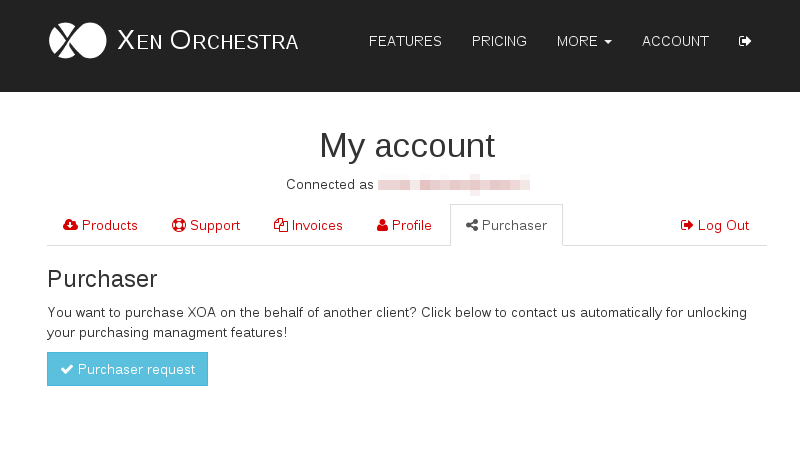Viewport: 800px width, 473px height.
Task: Submit the Purchaser request button
Action: click(x=128, y=369)
